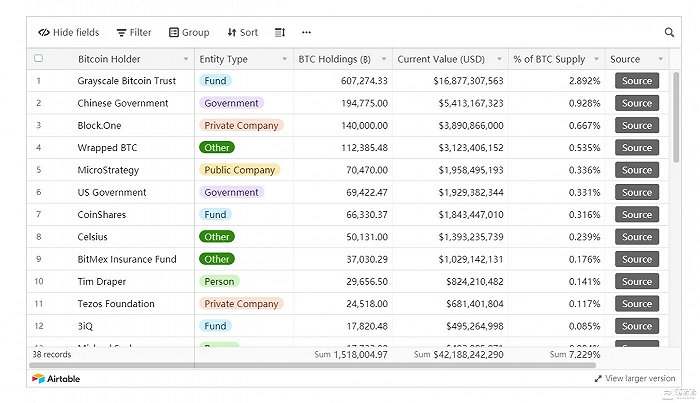
Task: Select Celsius holder cell
Action: [92, 237]
